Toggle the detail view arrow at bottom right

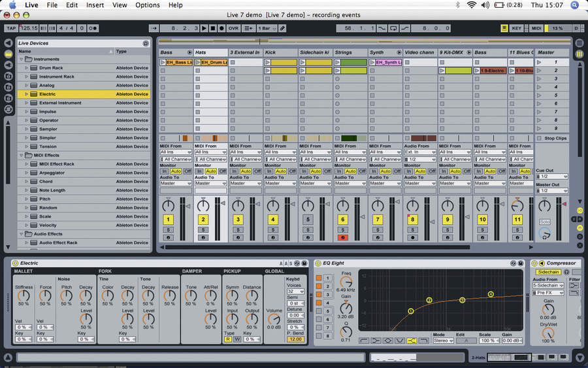coord(580,358)
